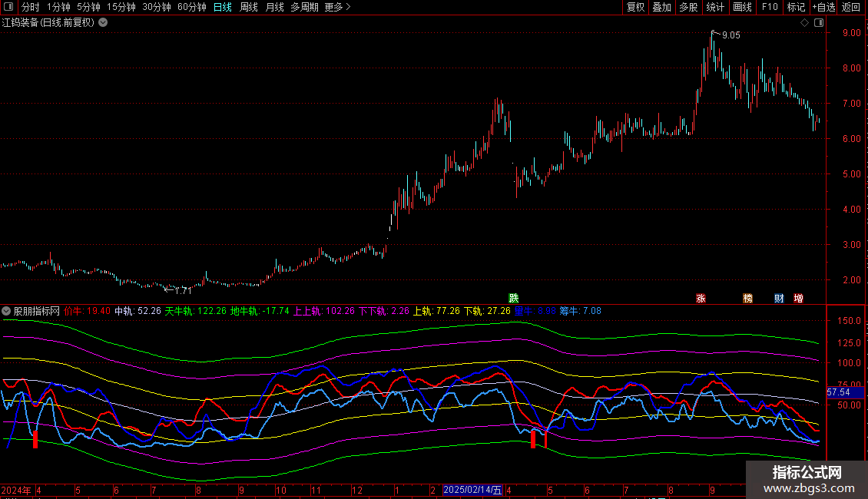Viewport: 868px width, 499px height.
Task: Click the blue 财 marker icon
Action: [778, 298]
